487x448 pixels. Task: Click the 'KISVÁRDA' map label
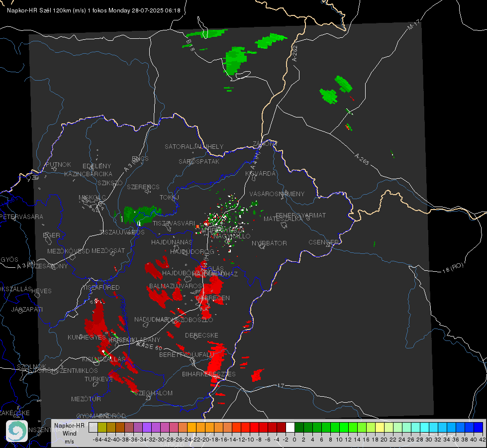click(x=260, y=174)
